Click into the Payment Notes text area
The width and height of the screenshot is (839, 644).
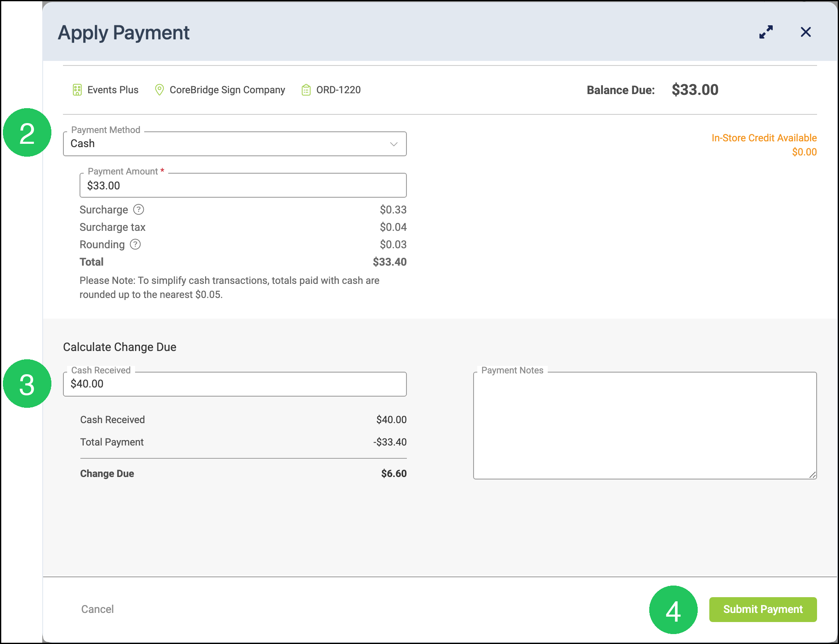coord(645,426)
